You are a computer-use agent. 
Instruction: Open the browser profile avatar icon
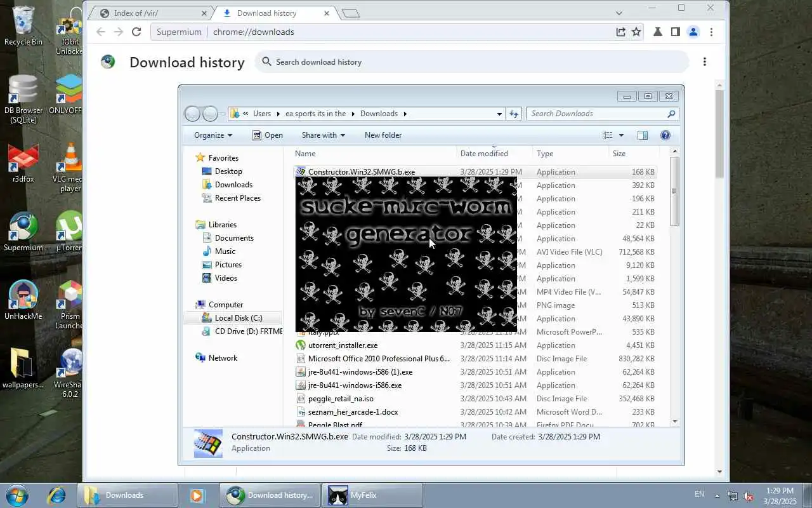(693, 32)
